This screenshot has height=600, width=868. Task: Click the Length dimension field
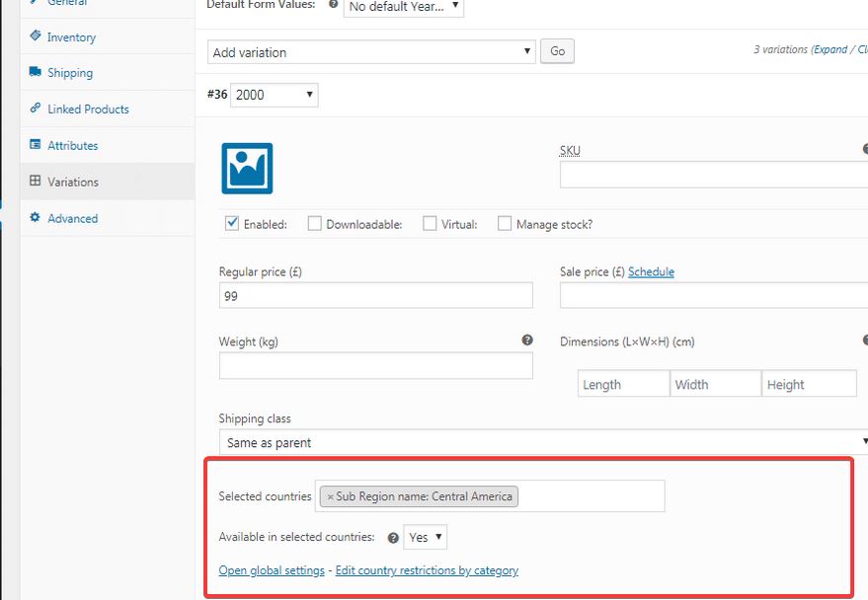623,384
